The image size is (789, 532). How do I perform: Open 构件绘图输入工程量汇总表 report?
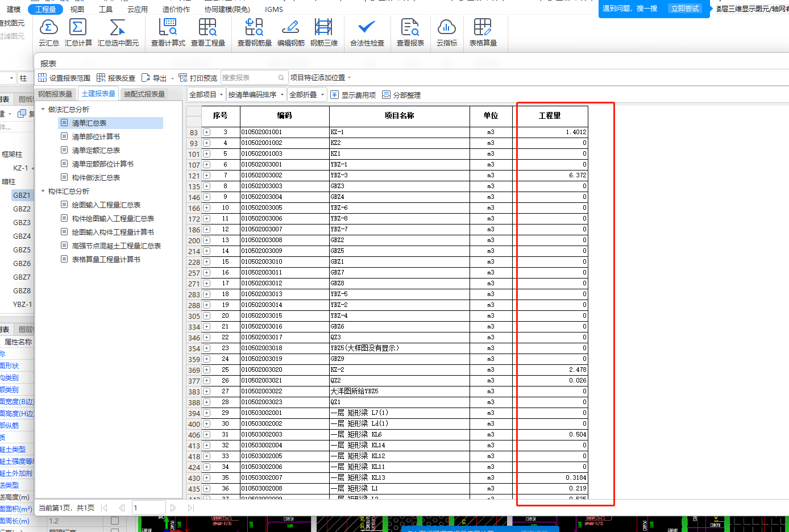[x=113, y=219]
